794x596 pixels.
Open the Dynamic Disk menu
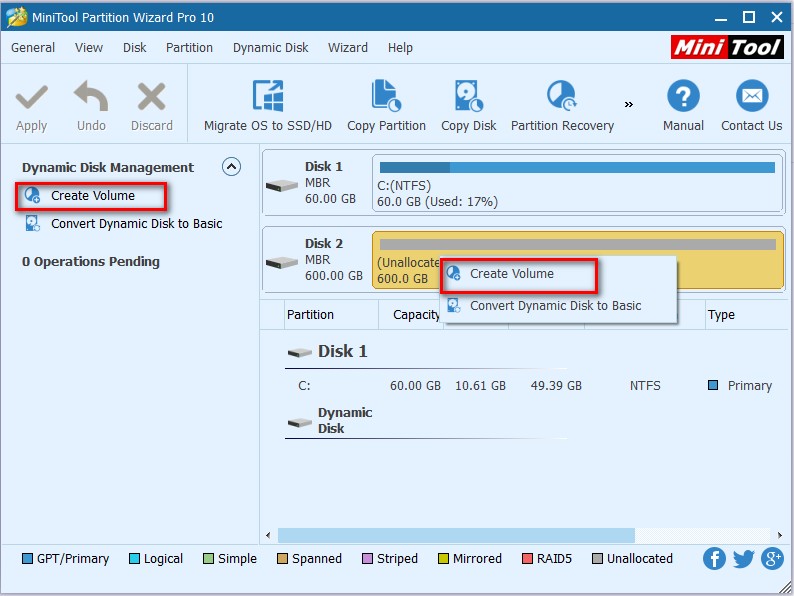(x=270, y=48)
